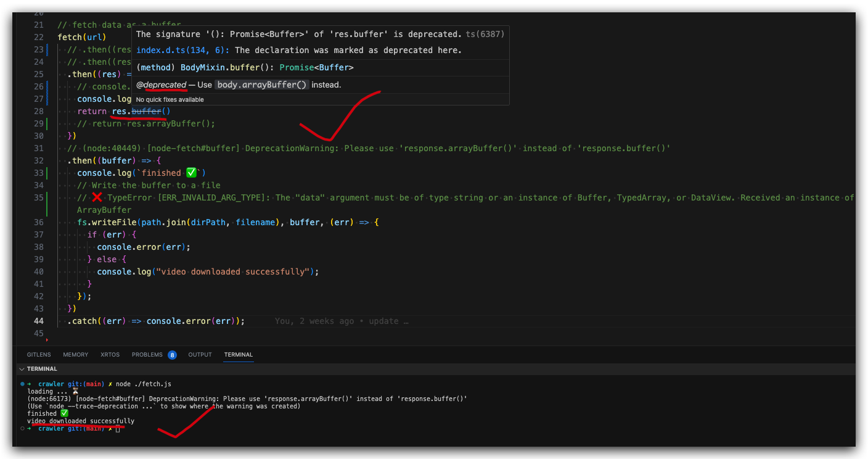Click the deprecated res.buffer() call on line 28
Screen dimensions: 868x459
[x=141, y=111]
